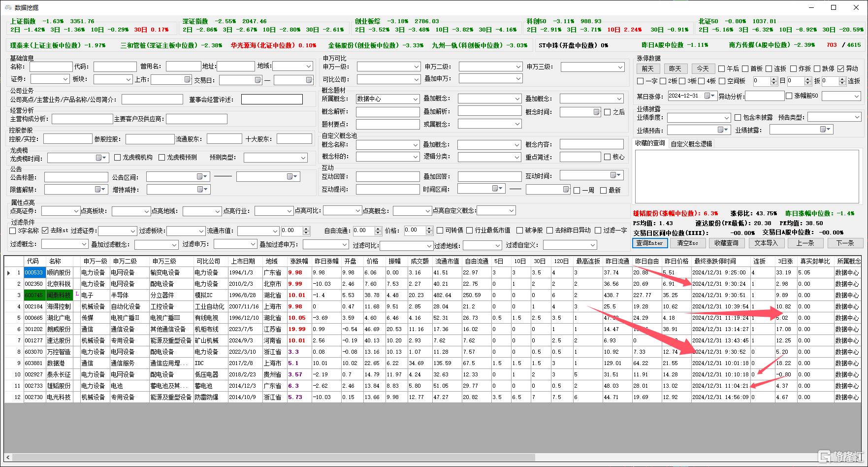Focus the 名称 input field
The width and height of the screenshot is (868, 467).
pos(51,67)
